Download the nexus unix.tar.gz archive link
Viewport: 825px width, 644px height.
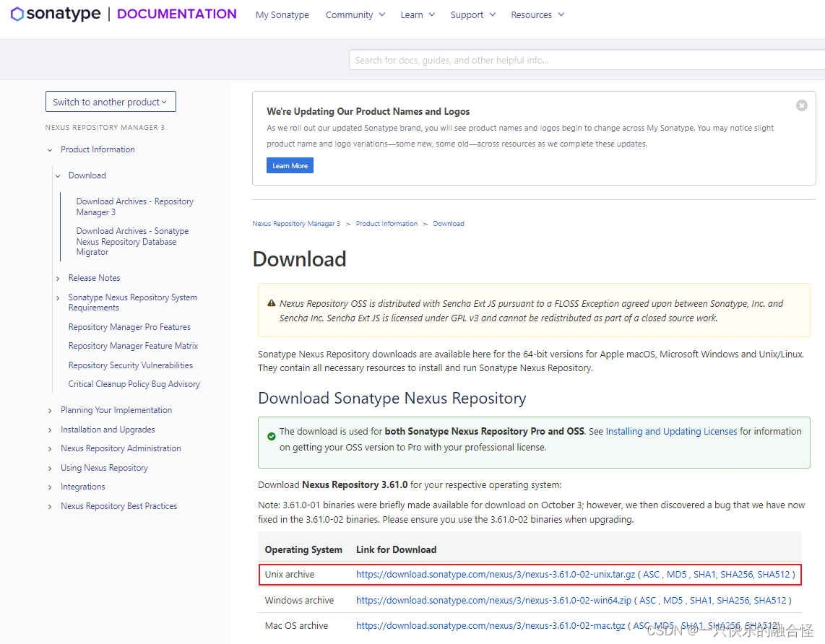point(496,575)
